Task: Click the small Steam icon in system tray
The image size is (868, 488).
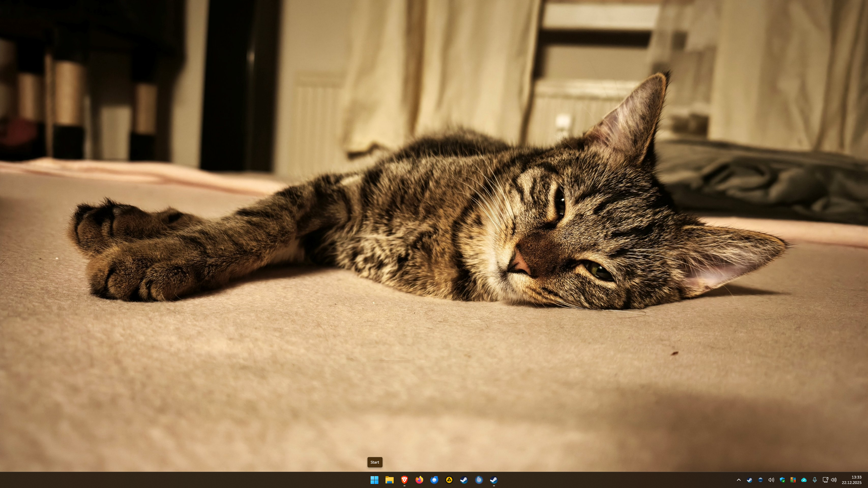Action: click(750, 480)
